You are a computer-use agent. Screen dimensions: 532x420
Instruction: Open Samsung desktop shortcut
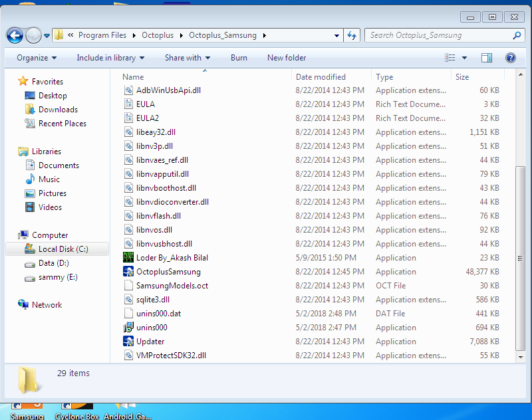point(27,411)
